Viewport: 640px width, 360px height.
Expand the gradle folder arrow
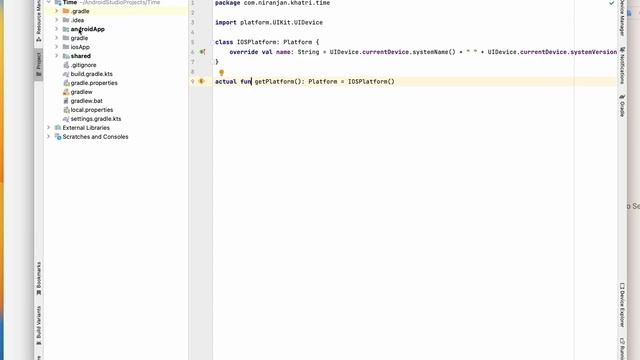[57, 38]
